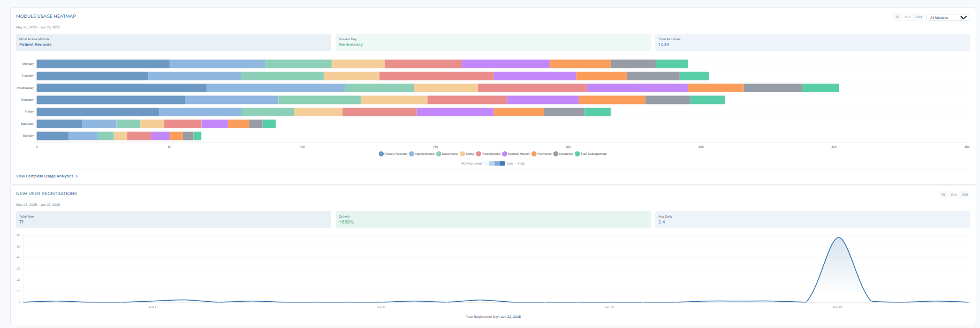Viewport: 980px width, 328px height.
Task: Click the Payments legend dot
Action: (534, 154)
